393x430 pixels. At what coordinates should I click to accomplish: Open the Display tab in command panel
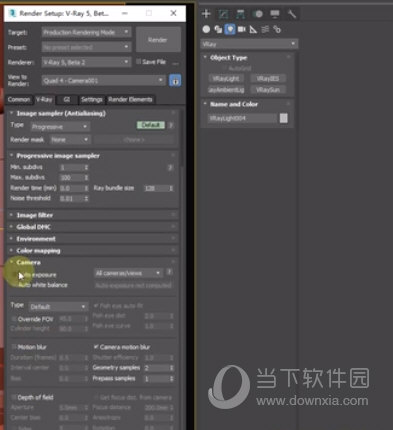coord(275,14)
